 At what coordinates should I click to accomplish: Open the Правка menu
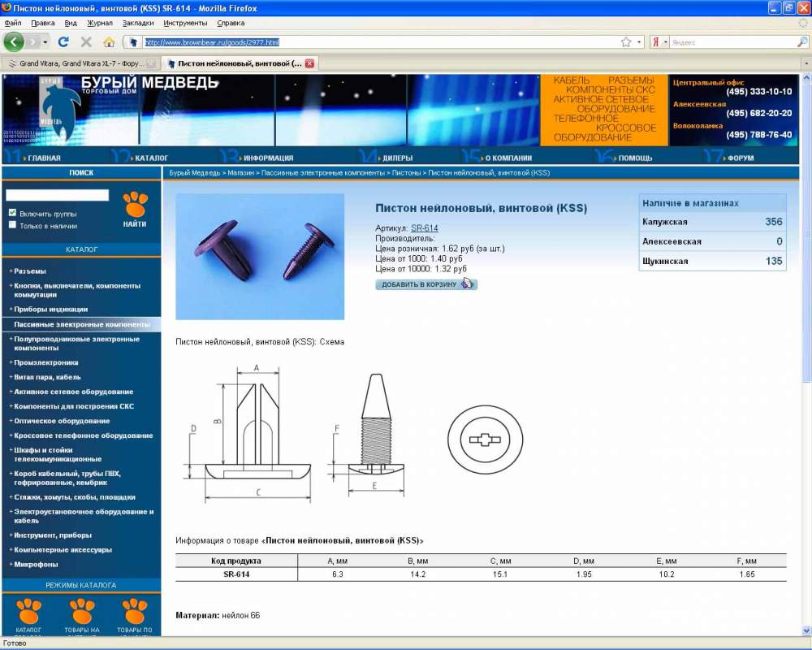[x=42, y=23]
